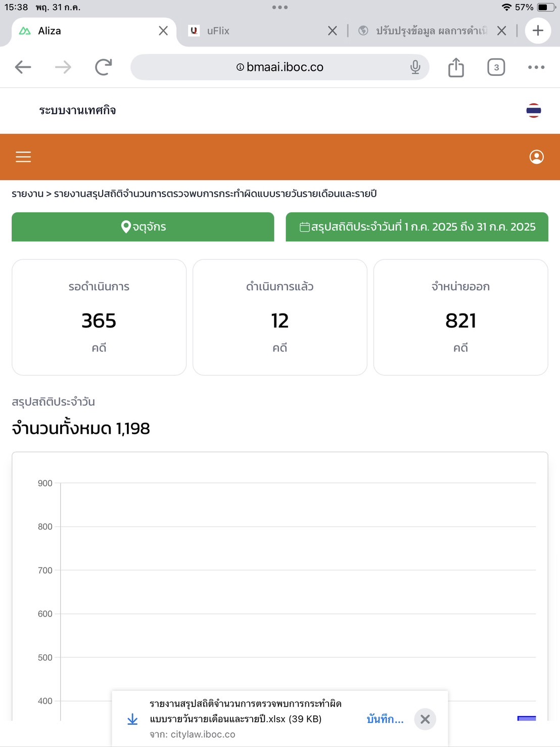Open the tab overview showing 3 tabs
Image resolution: width=560 pixels, height=747 pixels.
click(x=496, y=67)
